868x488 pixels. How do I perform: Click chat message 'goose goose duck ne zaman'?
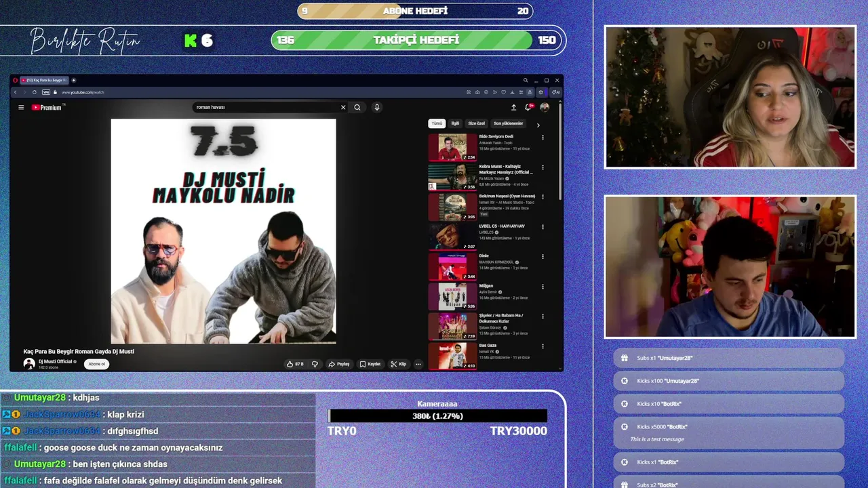pyautogui.click(x=133, y=447)
